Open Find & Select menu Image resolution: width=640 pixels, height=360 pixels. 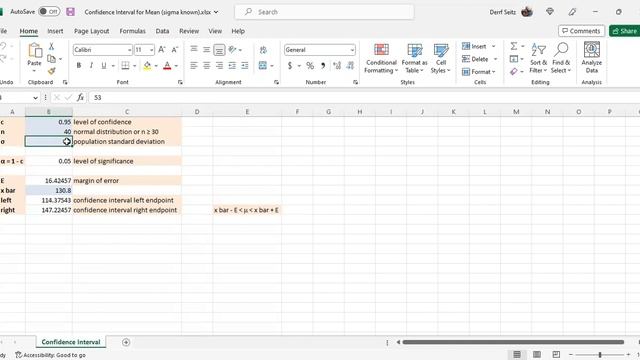click(561, 58)
